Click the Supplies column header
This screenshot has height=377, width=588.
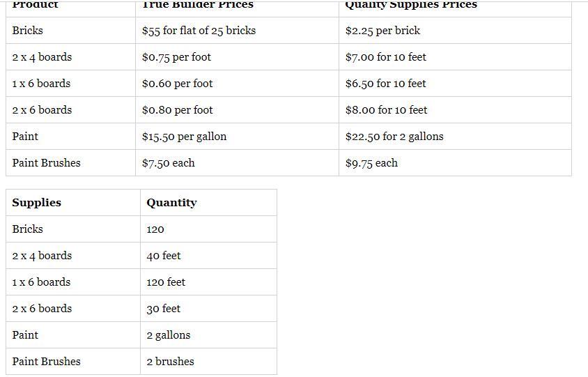point(73,203)
